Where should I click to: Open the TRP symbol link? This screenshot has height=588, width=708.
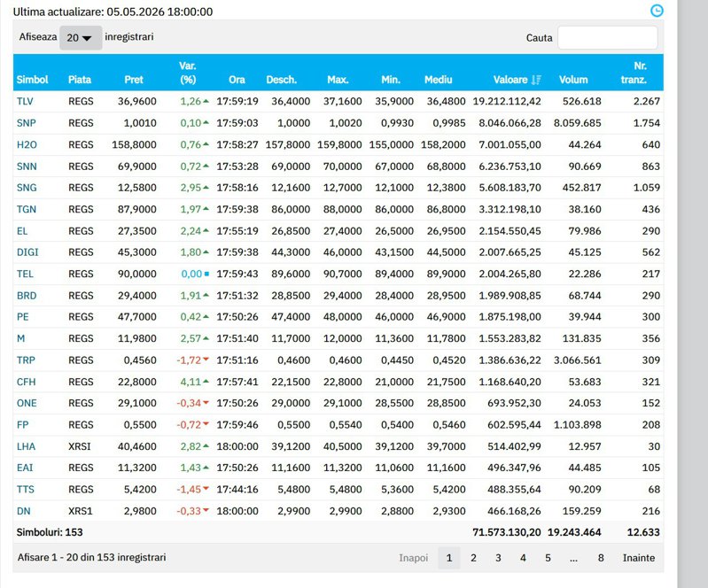click(26, 360)
